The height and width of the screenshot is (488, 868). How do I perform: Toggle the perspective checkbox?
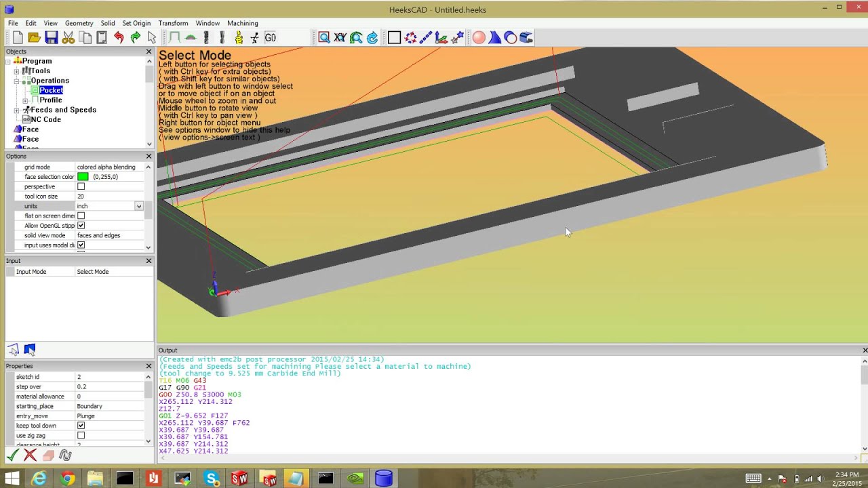tap(81, 186)
